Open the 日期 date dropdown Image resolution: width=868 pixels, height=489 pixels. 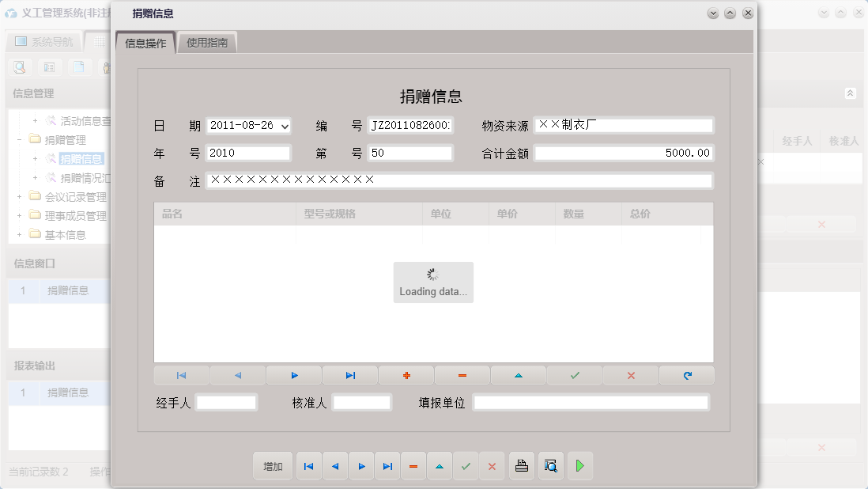[283, 125]
